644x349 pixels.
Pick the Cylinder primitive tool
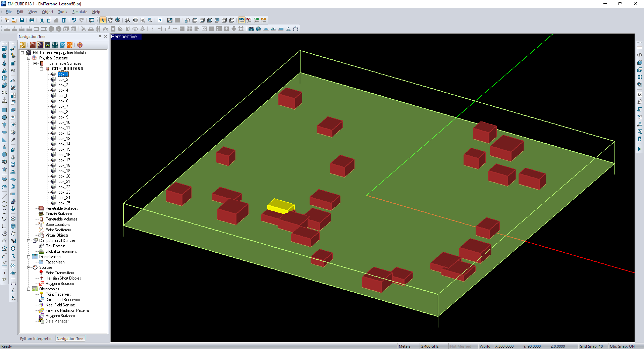tap(4, 56)
